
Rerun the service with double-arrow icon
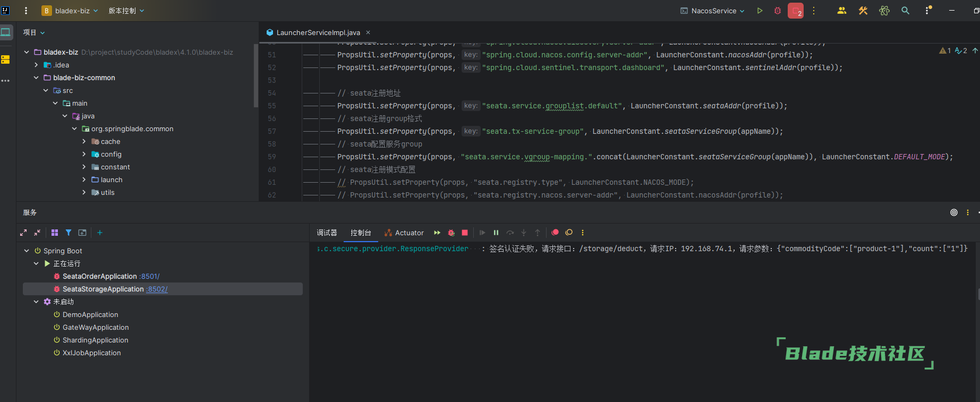437,233
